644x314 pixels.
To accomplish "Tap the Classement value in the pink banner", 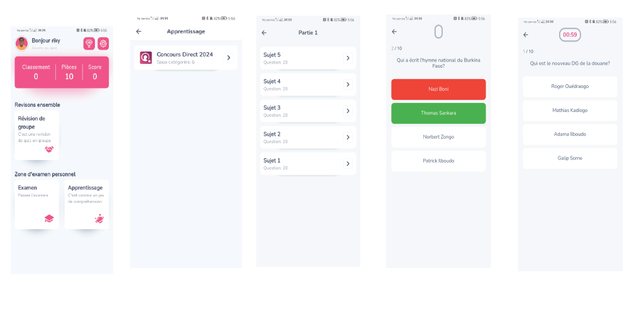I will (x=36, y=76).
